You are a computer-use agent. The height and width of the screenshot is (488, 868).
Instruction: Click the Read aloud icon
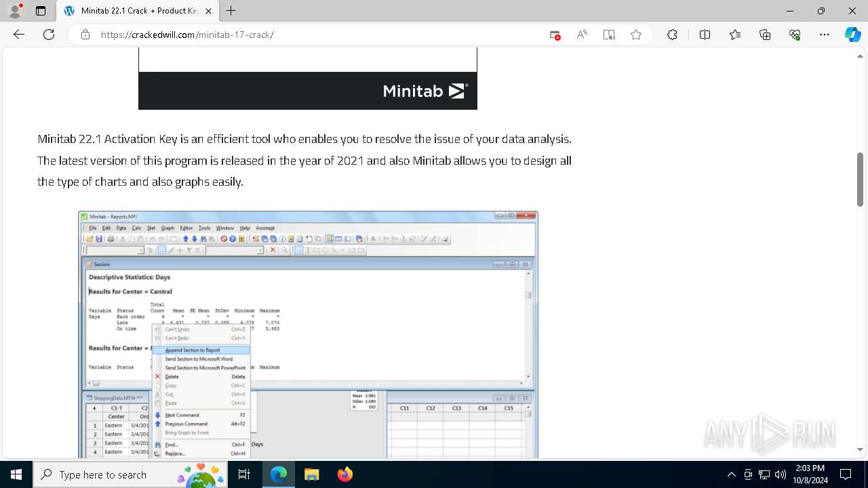[582, 35]
